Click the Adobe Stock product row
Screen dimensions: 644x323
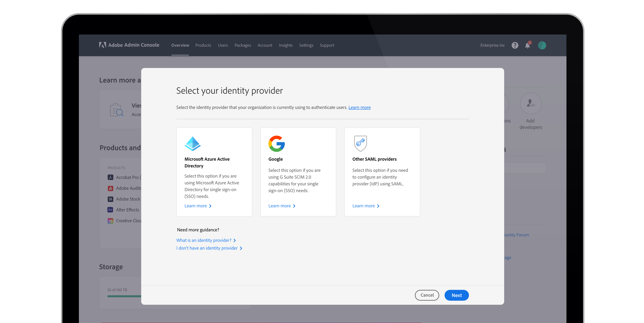point(124,199)
